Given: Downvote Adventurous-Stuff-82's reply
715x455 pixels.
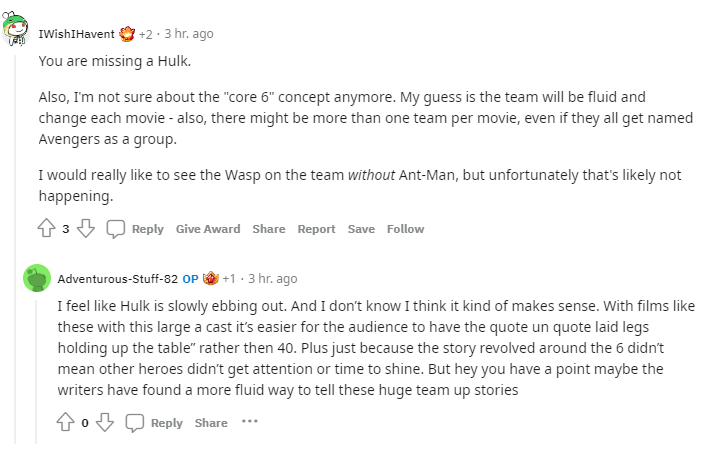Looking at the screenshot, I should point(105,422).
